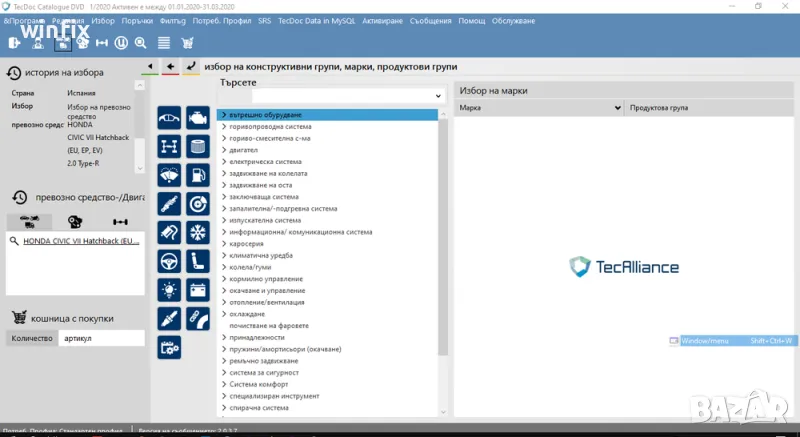This screenshot has width=800, height=437.
Task: Click the Търсете search input field
Action: tap(343, 96)
